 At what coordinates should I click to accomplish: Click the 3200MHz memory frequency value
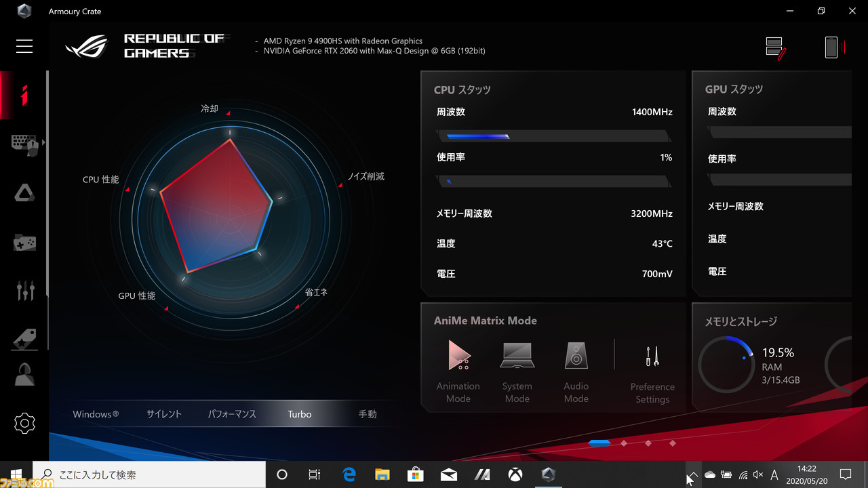[651, 213]
